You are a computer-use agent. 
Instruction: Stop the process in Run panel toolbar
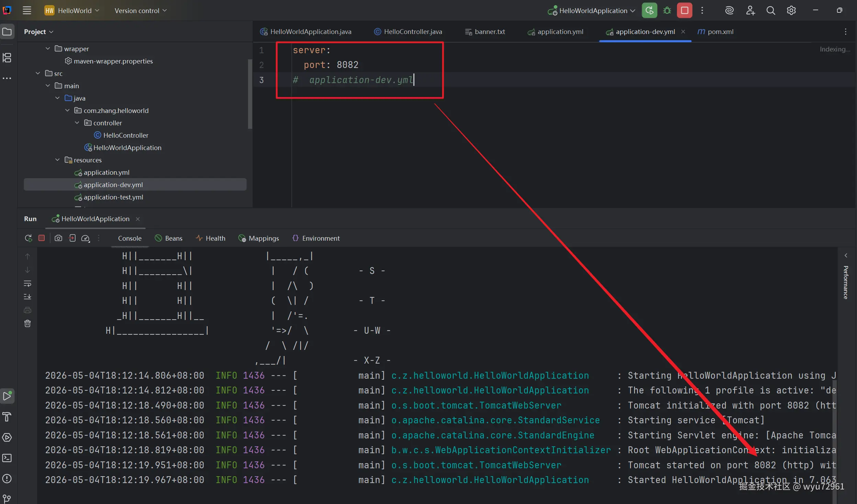click(42, 238)
